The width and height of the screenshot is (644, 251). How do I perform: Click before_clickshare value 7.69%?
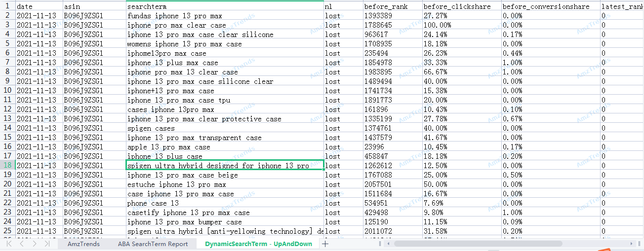[x=462, y=203]
